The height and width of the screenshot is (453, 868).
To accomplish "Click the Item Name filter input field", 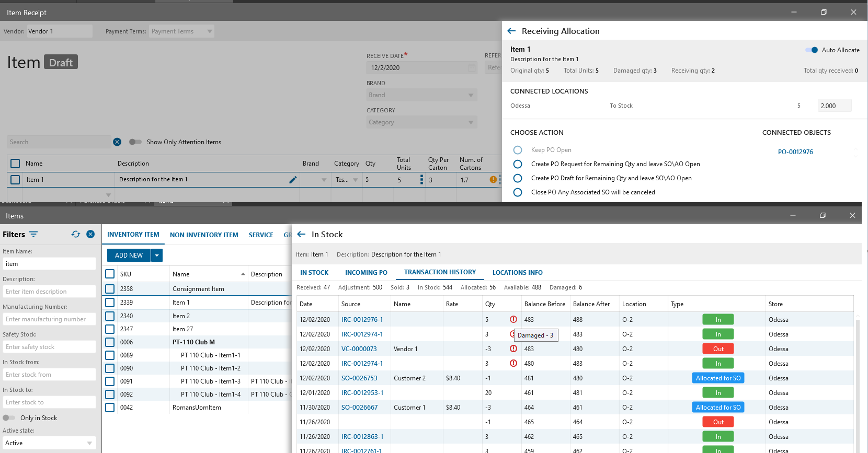I will [49, 264].
